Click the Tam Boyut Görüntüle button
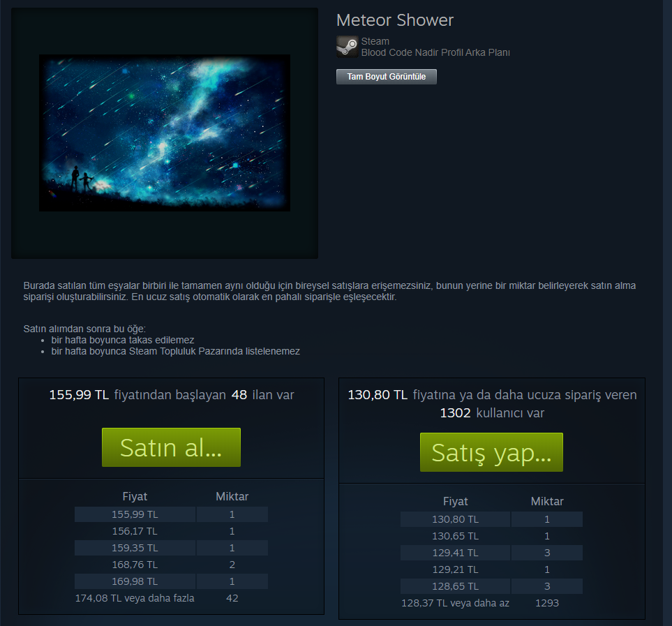The height and width of the screenshot is (626, 672). (x=386, y=77)
